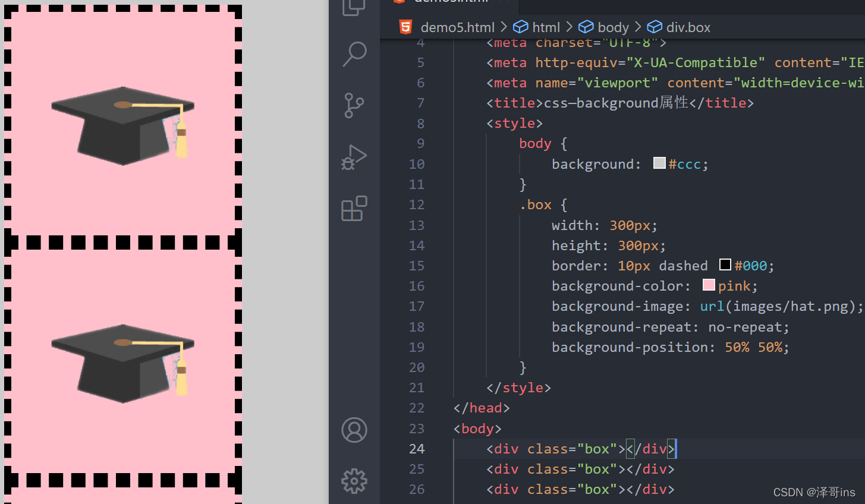Select the html breadcrumb segment
This screenshot has height=504, width=865.
click(546, 27)
